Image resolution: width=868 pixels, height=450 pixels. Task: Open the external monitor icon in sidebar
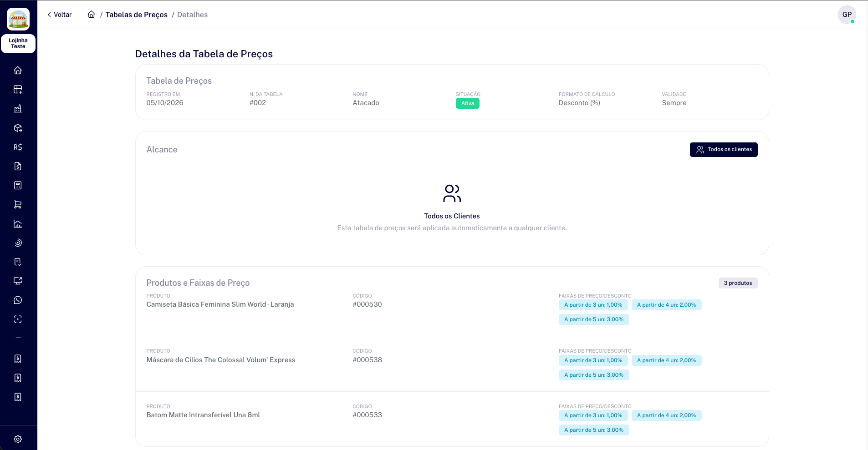coord(18,281)
